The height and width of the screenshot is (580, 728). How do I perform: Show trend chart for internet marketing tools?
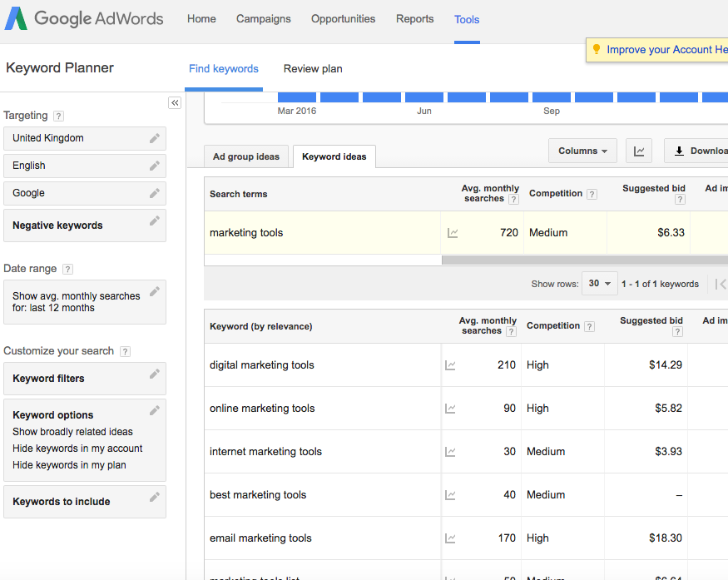[450, 452]
